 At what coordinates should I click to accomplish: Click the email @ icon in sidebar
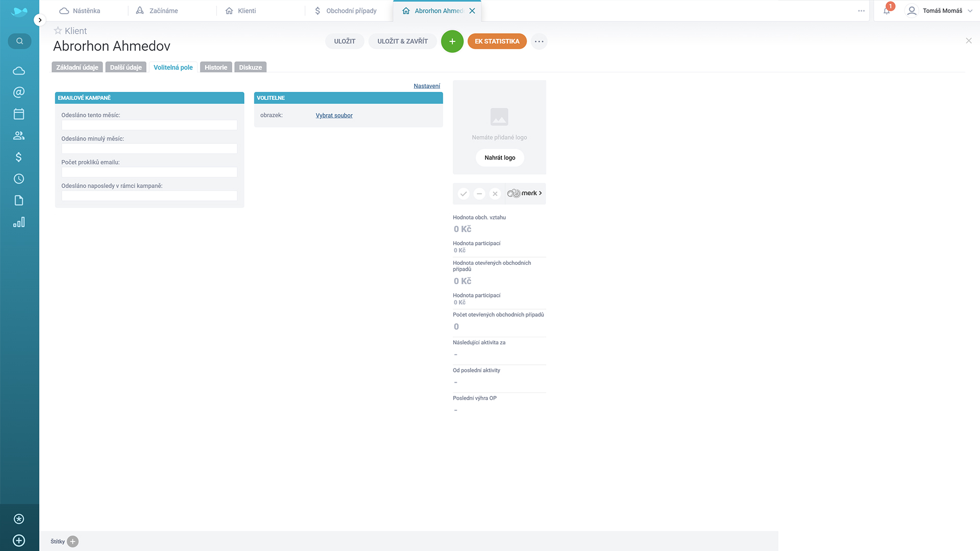[x=19, y=92]
